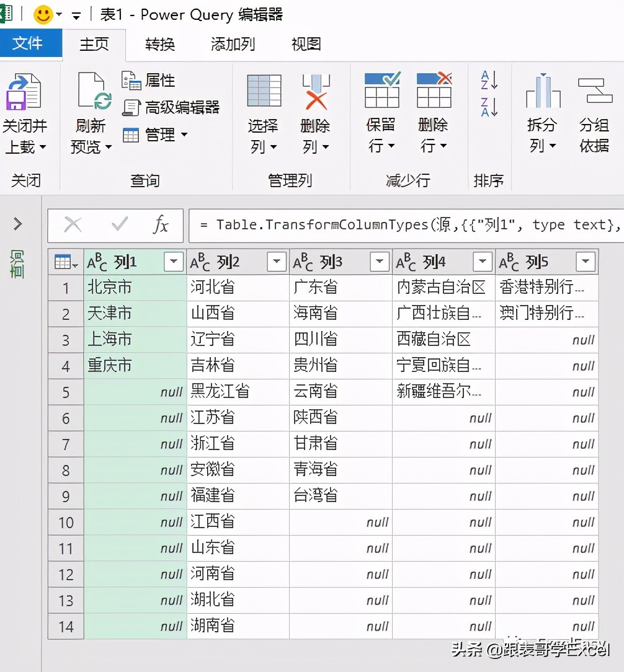
Task: Cancel formula edit with X icon
Action: click(73, 224)
